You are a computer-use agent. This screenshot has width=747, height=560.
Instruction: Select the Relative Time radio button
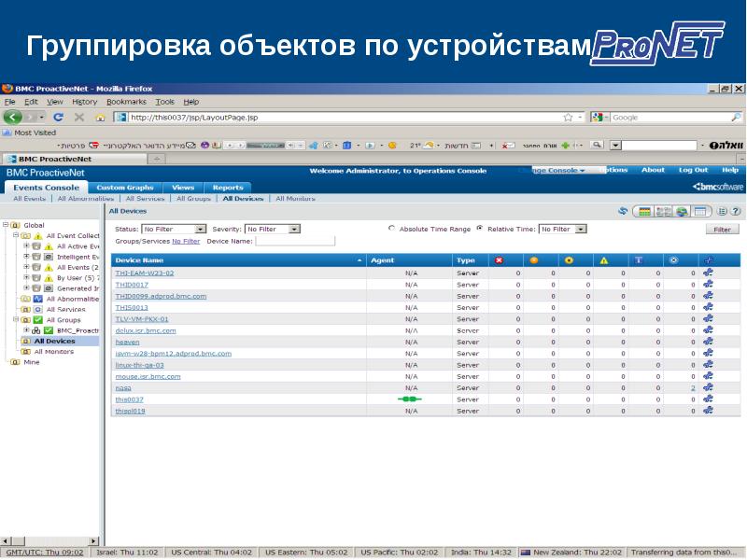coord(479,228)
